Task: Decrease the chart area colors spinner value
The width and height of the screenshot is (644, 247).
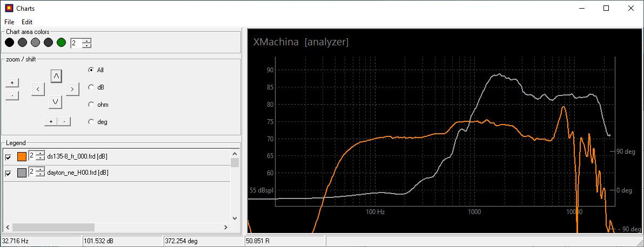Action: pos(86,45)
